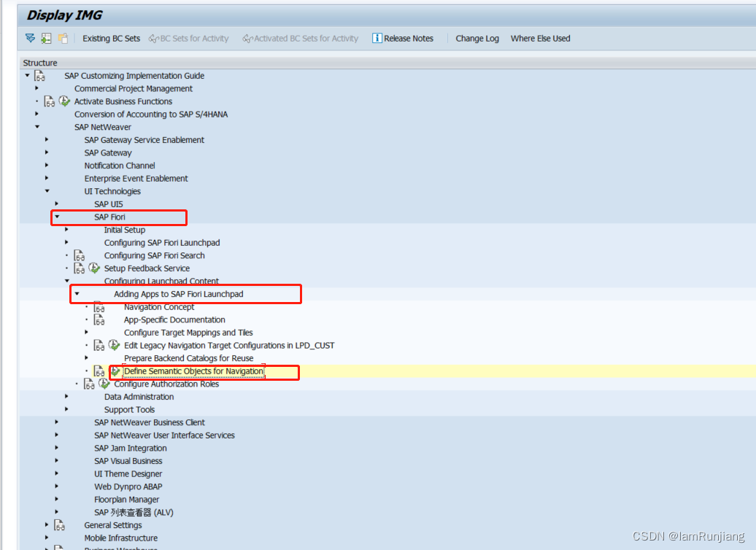The width and height of the screenshot is (756, 550).
Task: Execute the Setup Feedback Service activity icon
Action: click(93, 268)
